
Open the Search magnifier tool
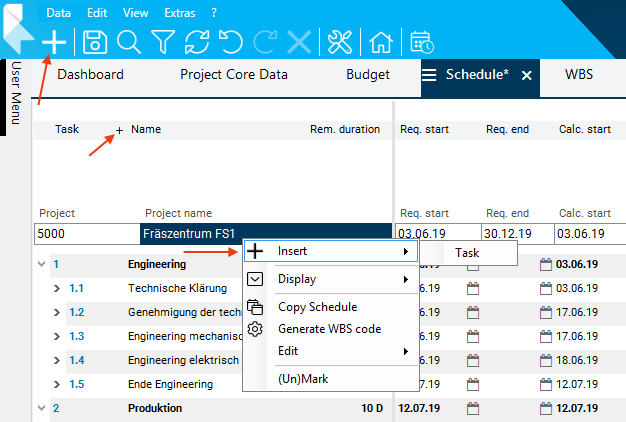129,42
